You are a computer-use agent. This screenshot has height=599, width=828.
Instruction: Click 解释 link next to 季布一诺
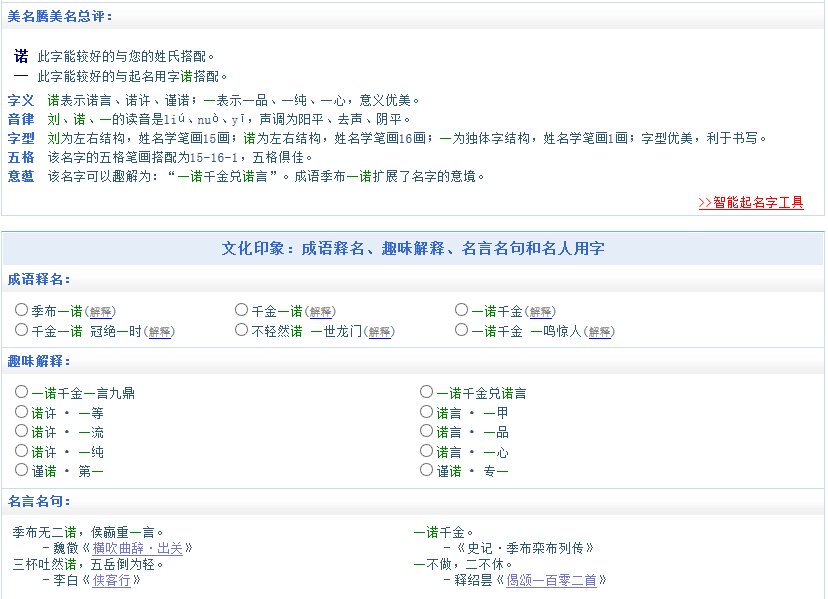coord(101,312)
